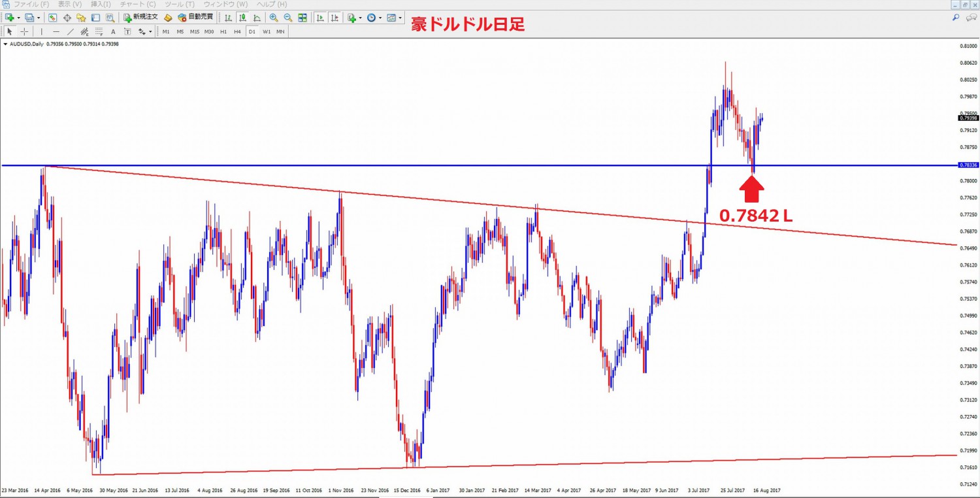Tile chart windows icon
Screen dimensions: 980x498
[302, 18]
